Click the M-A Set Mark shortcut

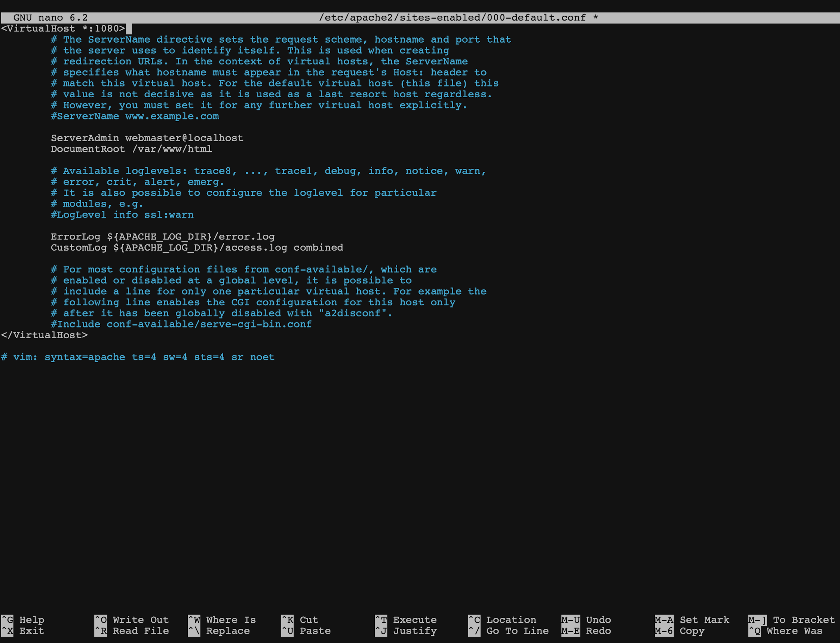tap(692, 620)
